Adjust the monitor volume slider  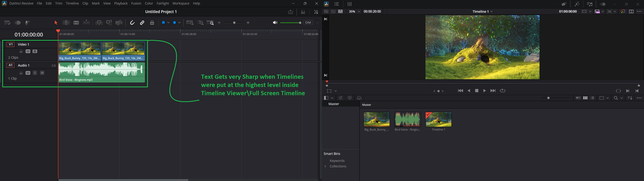point(291,23)
